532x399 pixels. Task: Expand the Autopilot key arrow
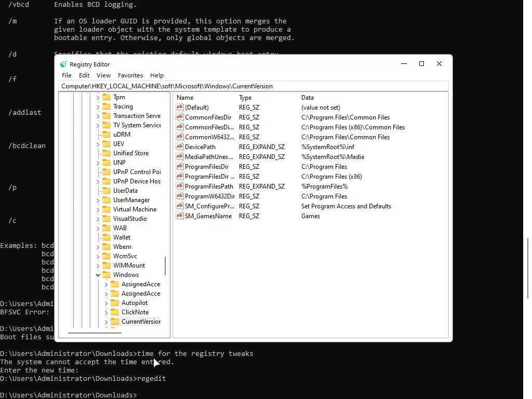[x=106, y=303]
